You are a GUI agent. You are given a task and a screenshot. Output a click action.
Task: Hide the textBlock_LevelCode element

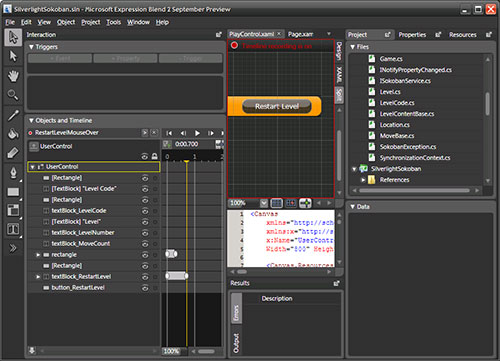[x=145, y=211]
